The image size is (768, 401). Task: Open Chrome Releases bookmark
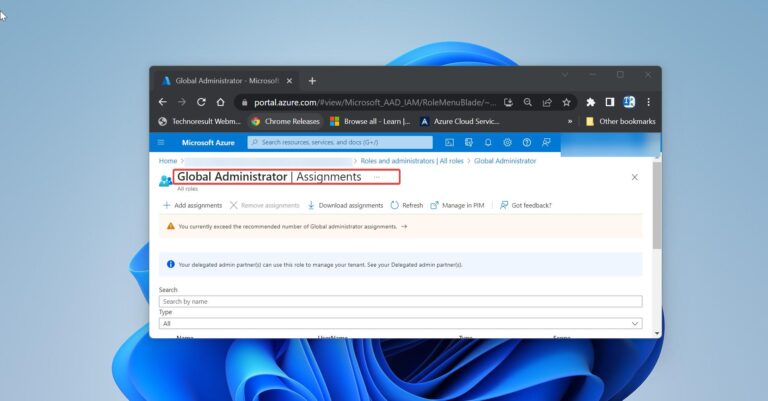(x=286, y=121)
